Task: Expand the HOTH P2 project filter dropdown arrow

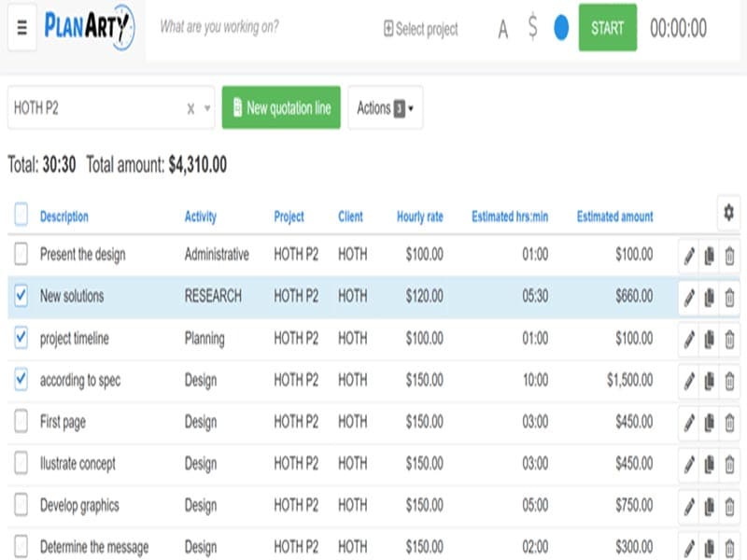Action: (207, 108)
